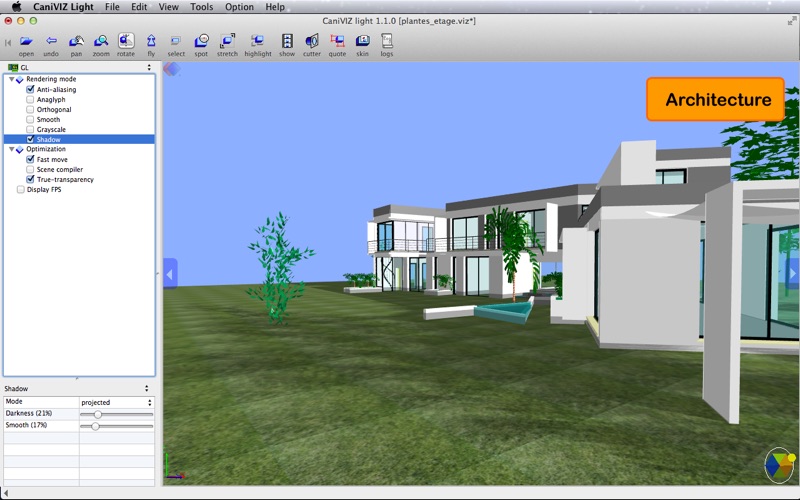The image size is (800, 500).
Task: Open the Shadow panel header dropdown
Action: click(x=146, y=388)
